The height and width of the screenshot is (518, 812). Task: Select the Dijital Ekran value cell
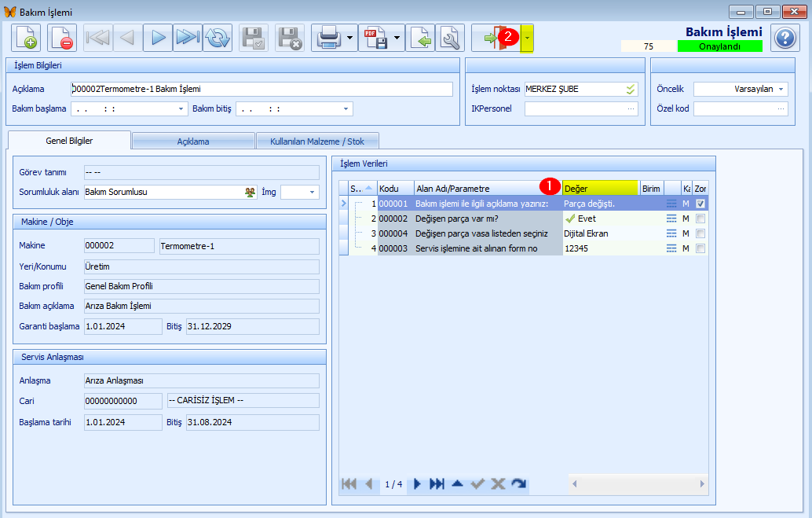pos(613,234)
